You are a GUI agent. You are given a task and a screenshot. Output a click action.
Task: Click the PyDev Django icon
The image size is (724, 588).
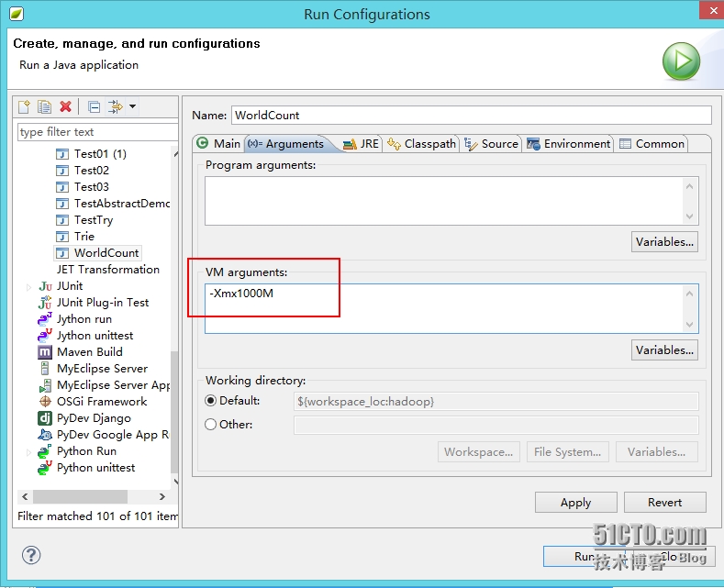pyautogui.click(x=45, y=418)
